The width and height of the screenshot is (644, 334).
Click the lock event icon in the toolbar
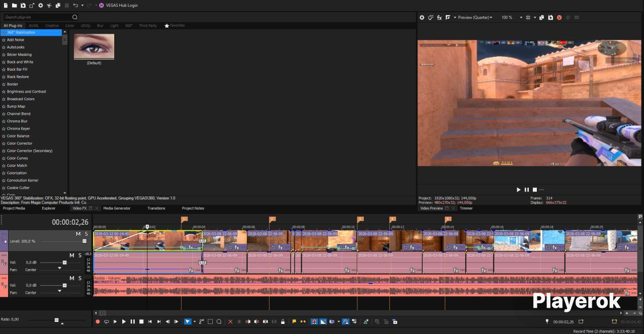(x=283, y=321)
